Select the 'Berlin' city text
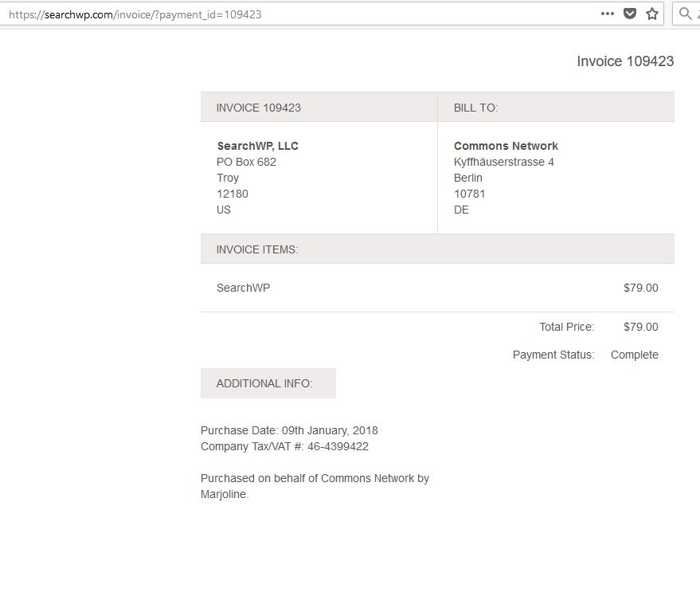 tap(467, 178)
